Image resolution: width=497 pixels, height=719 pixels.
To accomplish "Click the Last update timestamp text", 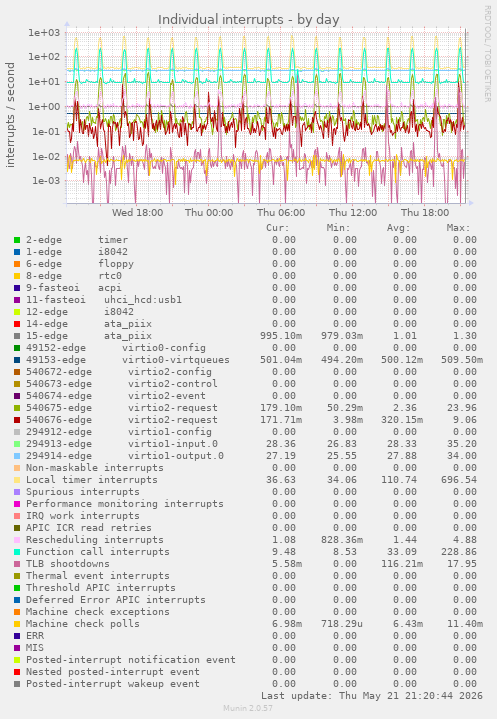I will point(372,696).
